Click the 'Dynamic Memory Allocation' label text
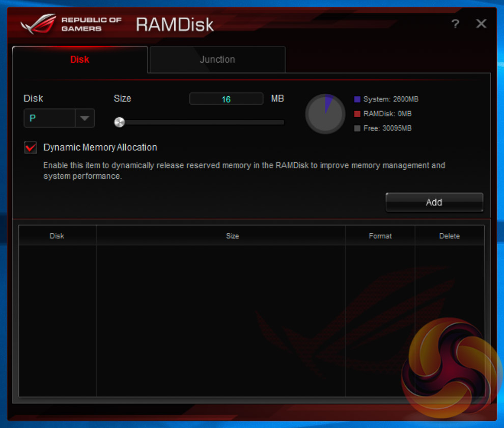 point(100,147)
